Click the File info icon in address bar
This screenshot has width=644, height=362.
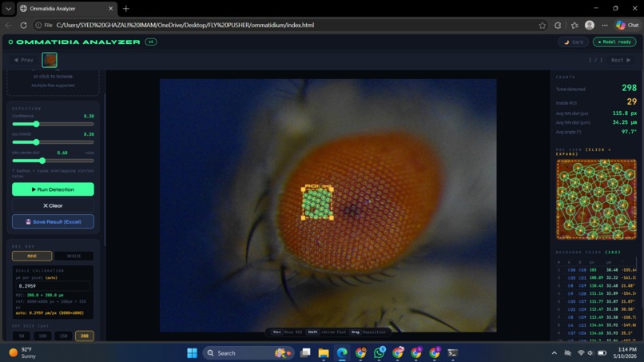coord(43,25)
